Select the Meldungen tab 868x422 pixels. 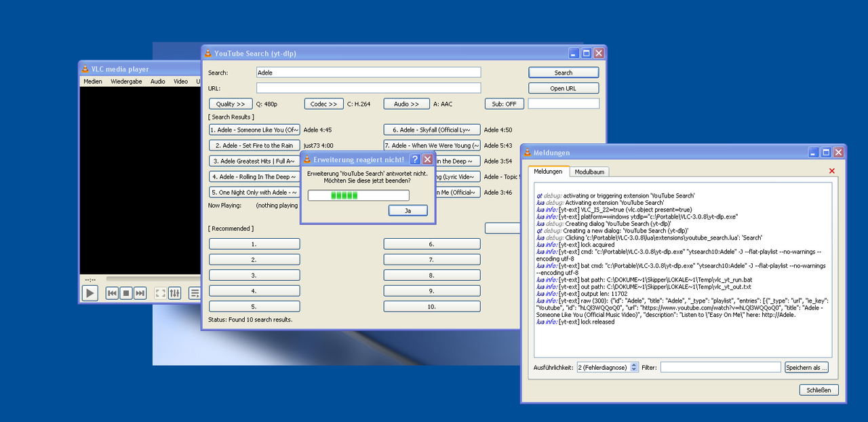548,172
